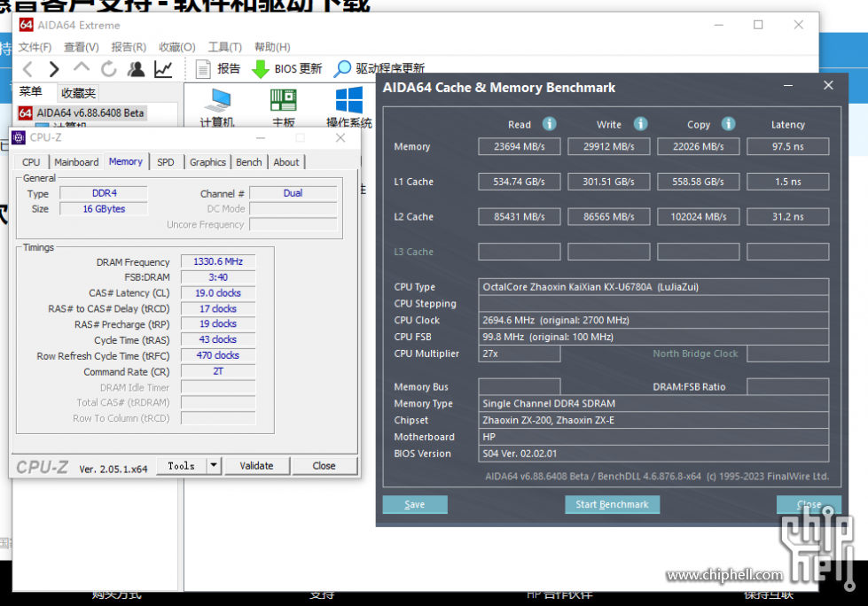This screenshot has height=606, width=868.
Task: Click the 驱动程序更新 magnifier button
Action: pyautogui.click(x=379, y=68)
